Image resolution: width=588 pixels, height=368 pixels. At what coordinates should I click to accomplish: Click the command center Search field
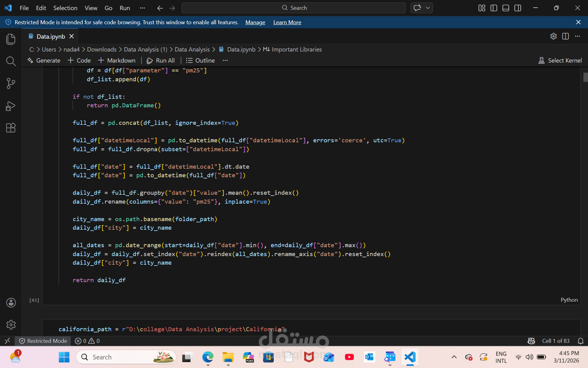tap(293, 8)
